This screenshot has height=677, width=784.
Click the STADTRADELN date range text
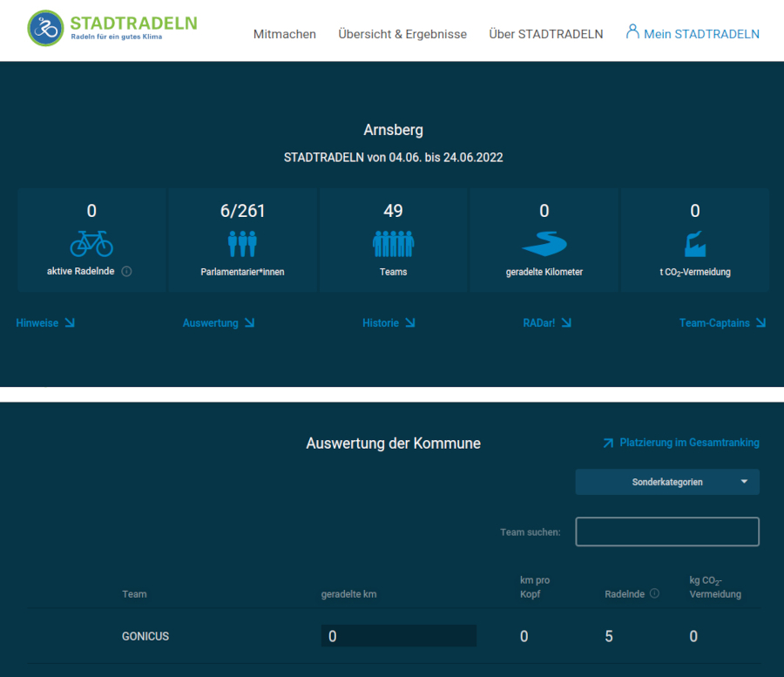(393, 158)
